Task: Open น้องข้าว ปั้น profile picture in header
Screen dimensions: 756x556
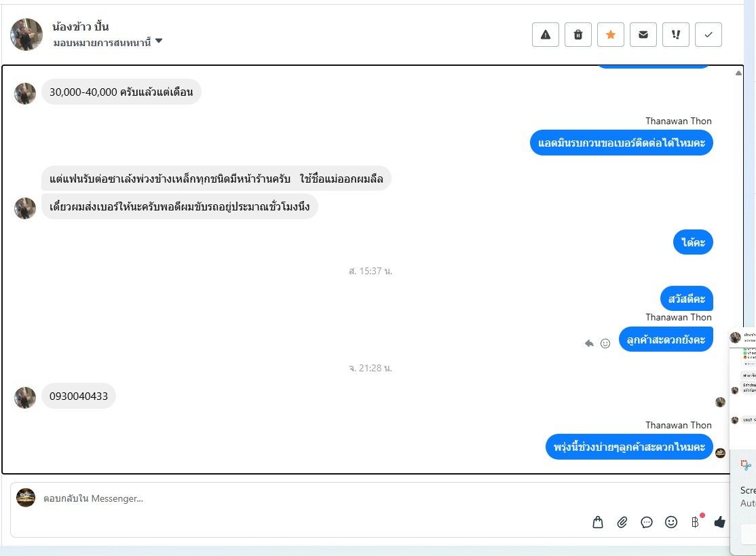Action: point(26,35)
